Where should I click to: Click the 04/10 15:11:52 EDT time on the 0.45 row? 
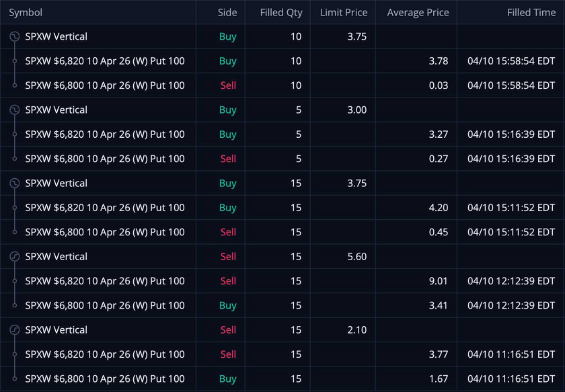pos(511,233)
